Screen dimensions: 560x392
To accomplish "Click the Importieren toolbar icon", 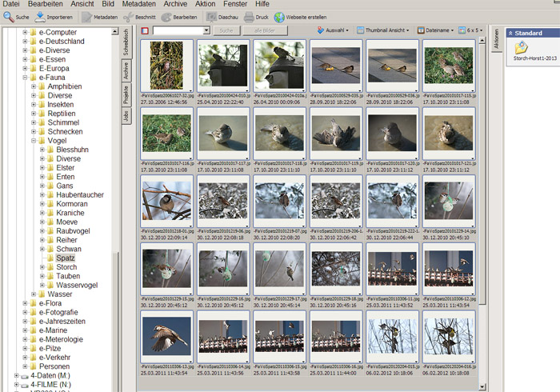I will coord(42,17).
